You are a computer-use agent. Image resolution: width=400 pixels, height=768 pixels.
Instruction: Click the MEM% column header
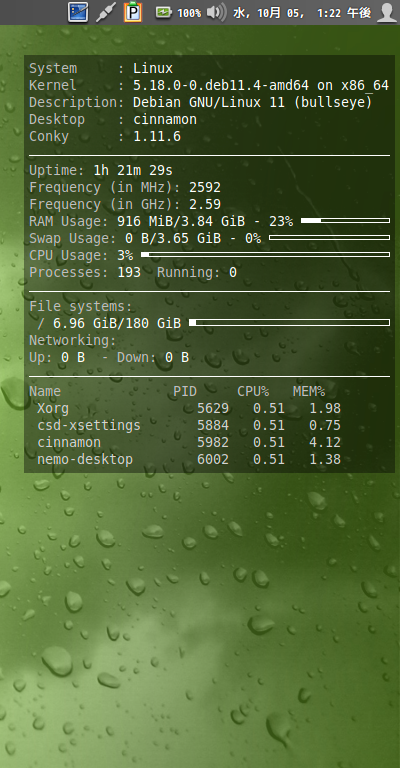point(309,391)
